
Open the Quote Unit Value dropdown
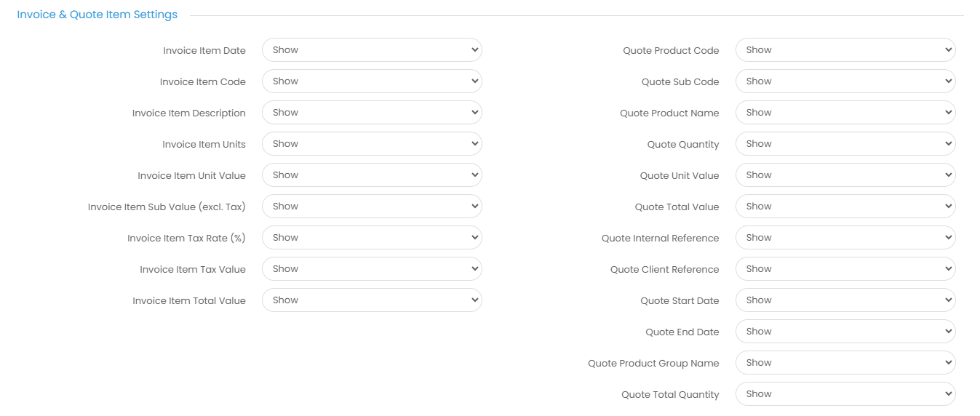coord(845,175)
